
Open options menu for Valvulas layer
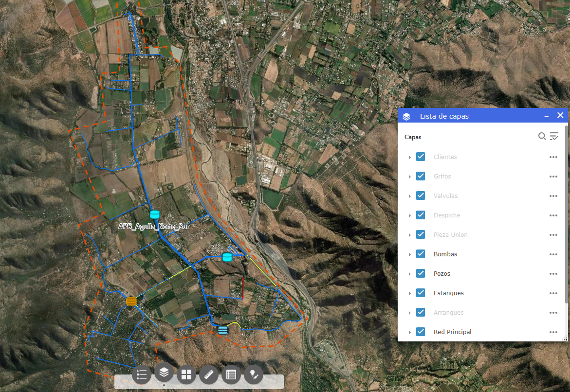[x=553, y=196]
